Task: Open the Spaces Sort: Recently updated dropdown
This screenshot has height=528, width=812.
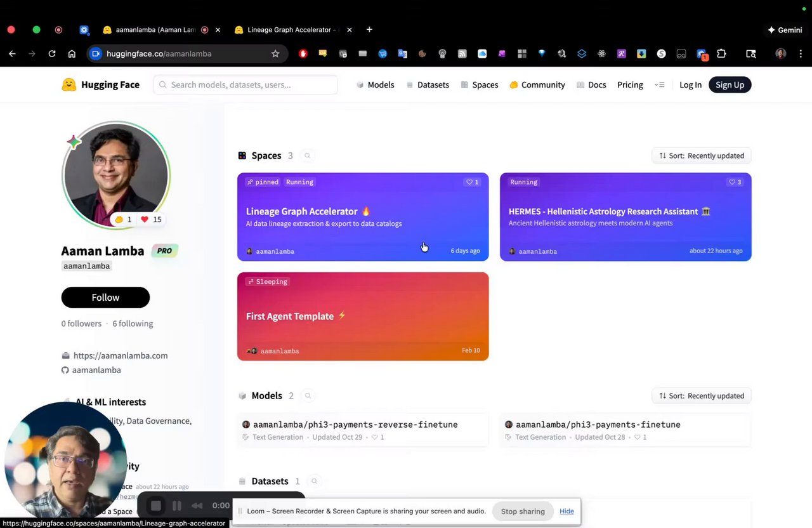Action: tap(702, 155)
